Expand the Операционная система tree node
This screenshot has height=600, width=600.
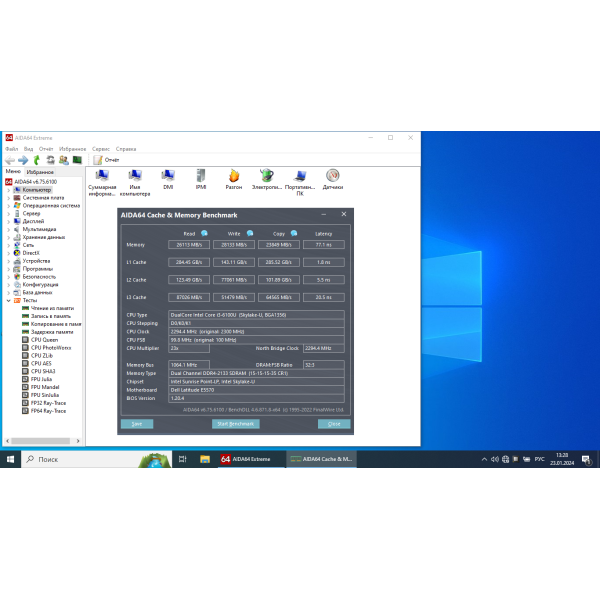[9, 206]
